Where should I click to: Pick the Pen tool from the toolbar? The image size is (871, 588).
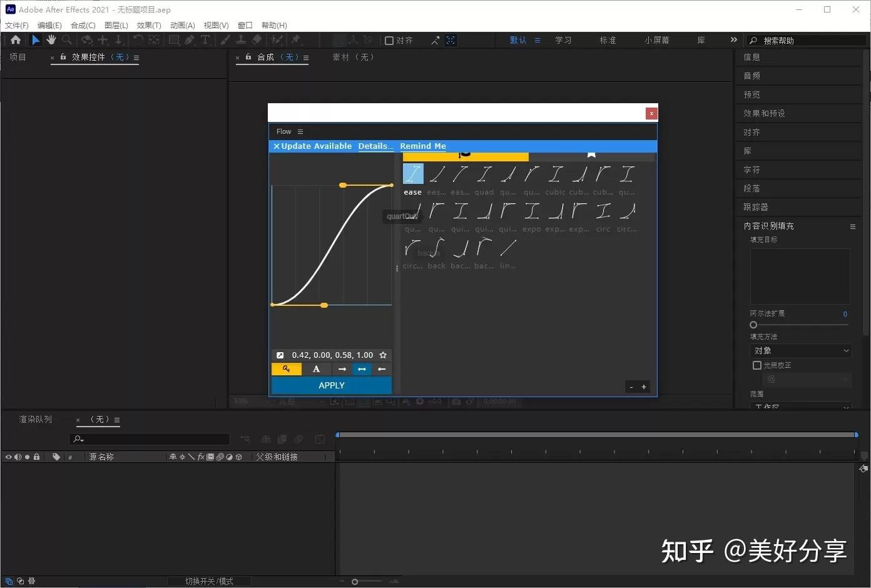coord(190,39)
